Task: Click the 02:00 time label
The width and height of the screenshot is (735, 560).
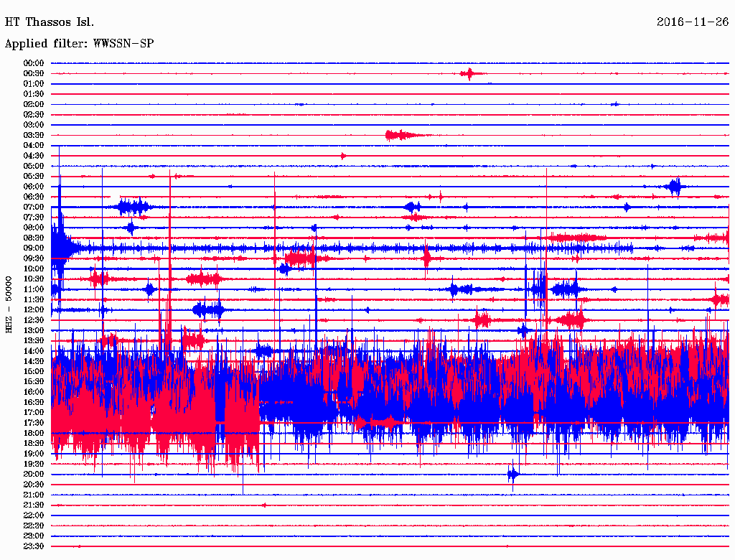Action: pos(34,105)
